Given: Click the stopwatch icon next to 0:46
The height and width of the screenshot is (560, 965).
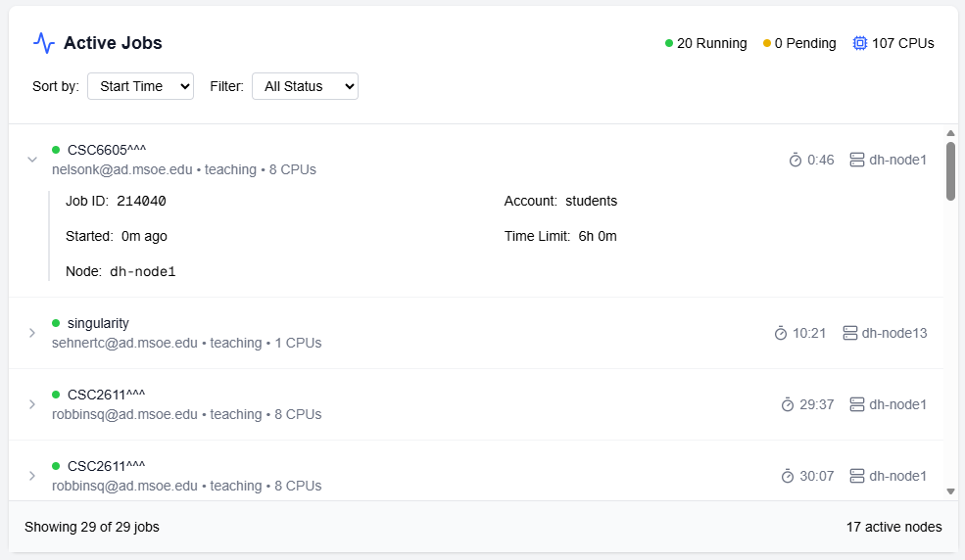Looking at the screenshot, I should pyautogui.click(x=796, y=160).
